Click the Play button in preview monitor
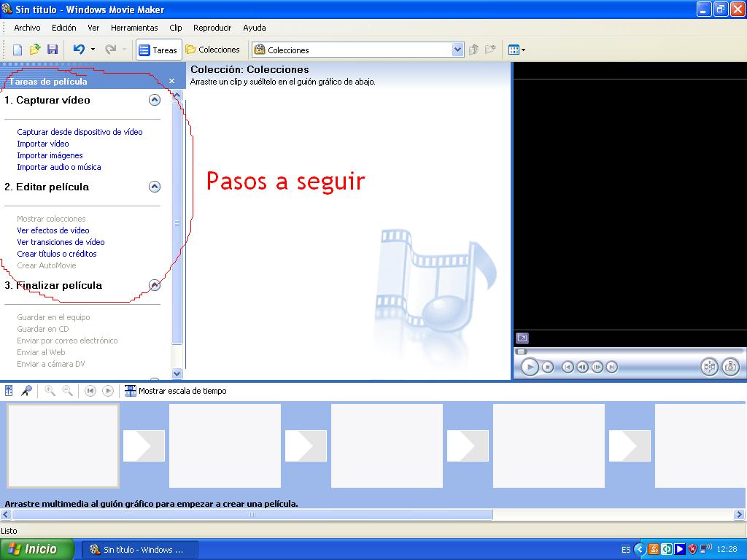Screen dimensions: 747x560 pyautogui.click(x=530, y=367)
